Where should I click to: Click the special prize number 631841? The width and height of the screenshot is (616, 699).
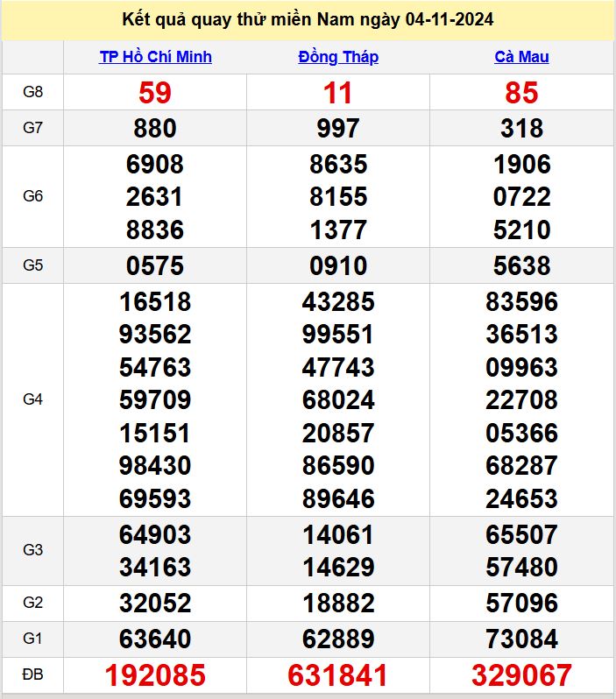tap(337, 675)
